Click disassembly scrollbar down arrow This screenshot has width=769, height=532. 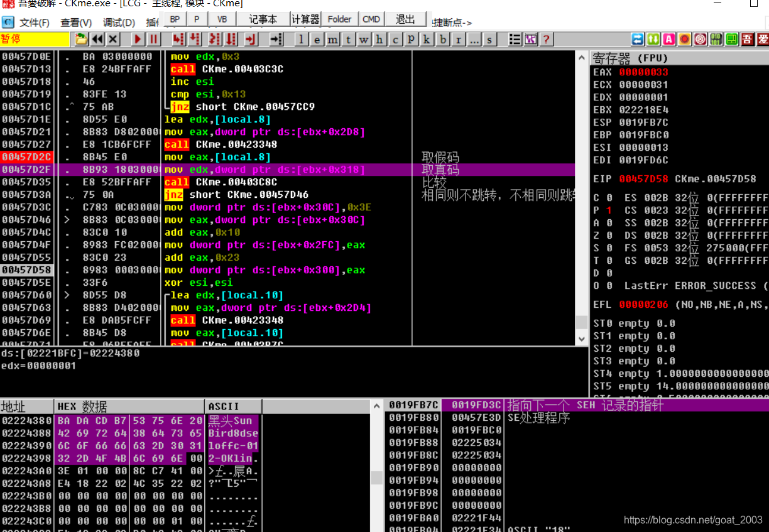[582, 339]
